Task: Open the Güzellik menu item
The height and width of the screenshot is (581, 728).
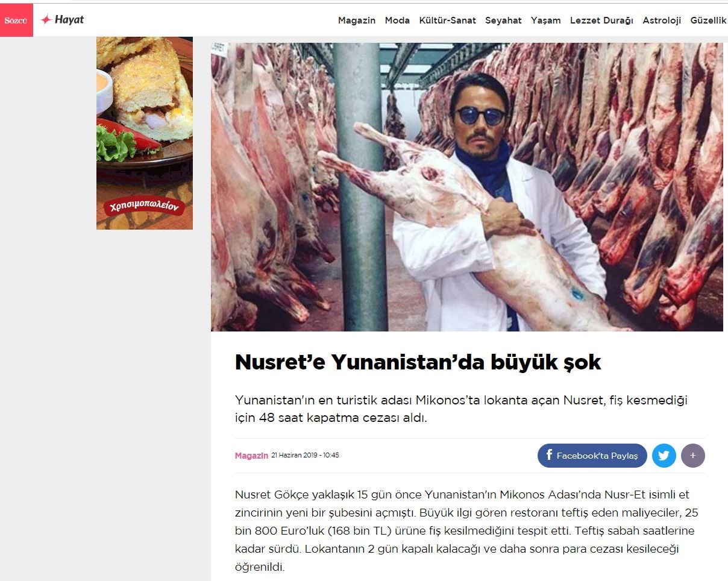Action: (709, 20)
